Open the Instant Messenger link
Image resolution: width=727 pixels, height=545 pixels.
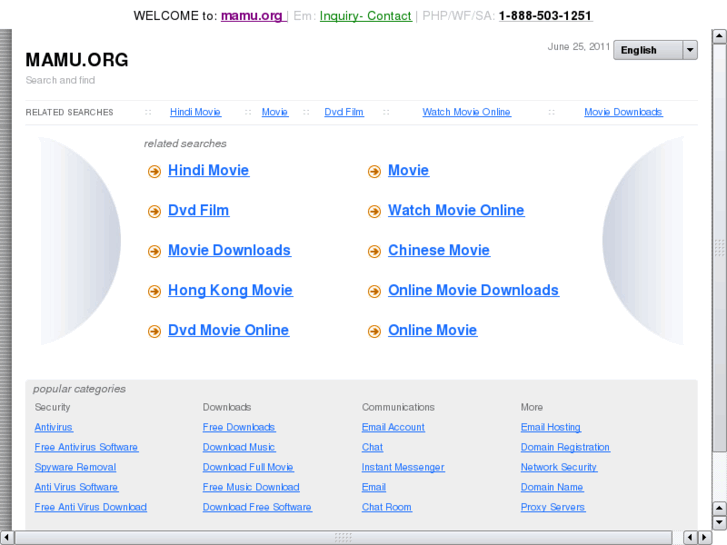(x=403, y=467)
